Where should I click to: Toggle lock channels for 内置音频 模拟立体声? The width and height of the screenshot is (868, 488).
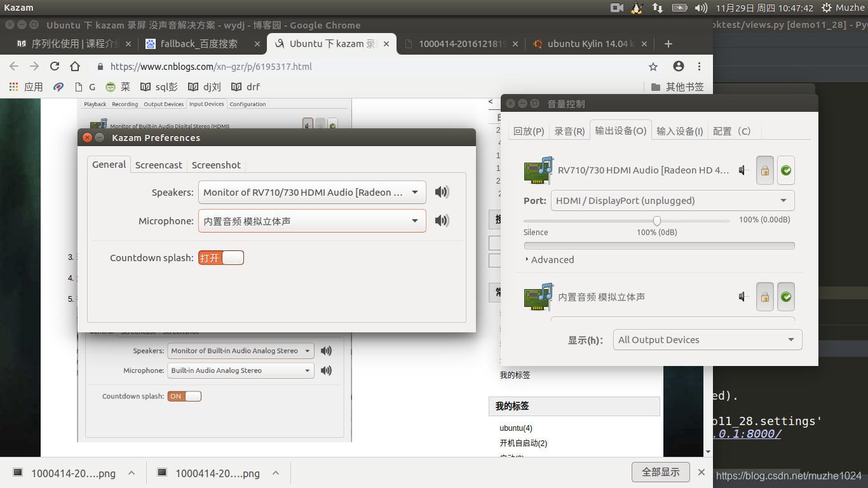[x=765, y=297]
